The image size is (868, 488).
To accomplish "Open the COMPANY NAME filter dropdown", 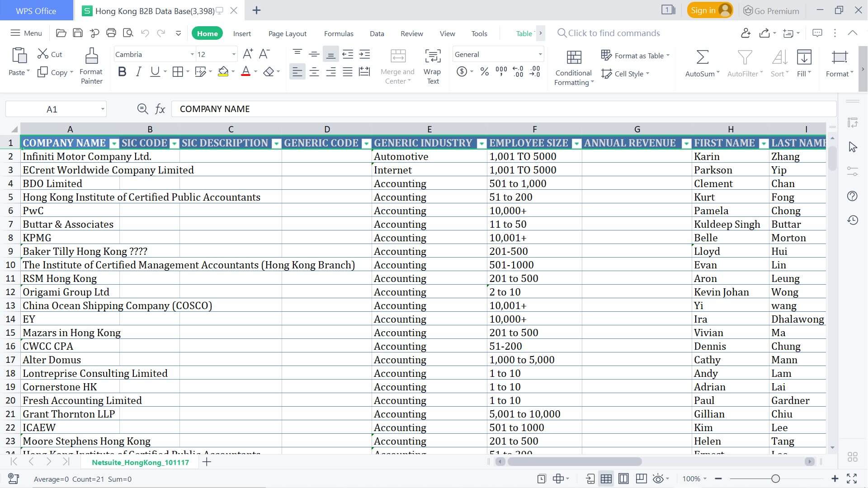I will point(114,144).
